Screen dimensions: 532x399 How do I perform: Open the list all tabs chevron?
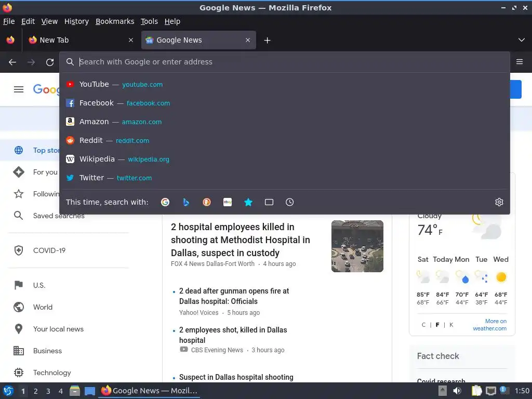(522, 40)
